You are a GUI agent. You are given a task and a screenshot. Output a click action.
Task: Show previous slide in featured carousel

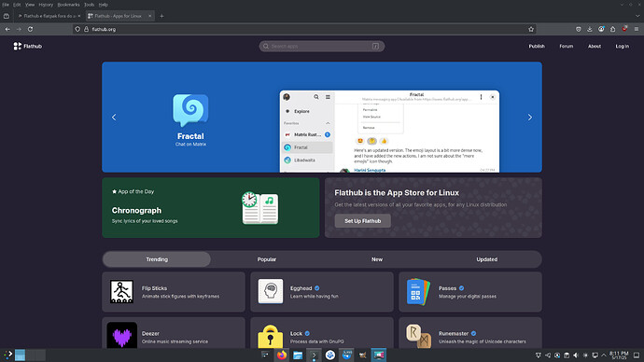coord(114,118)
